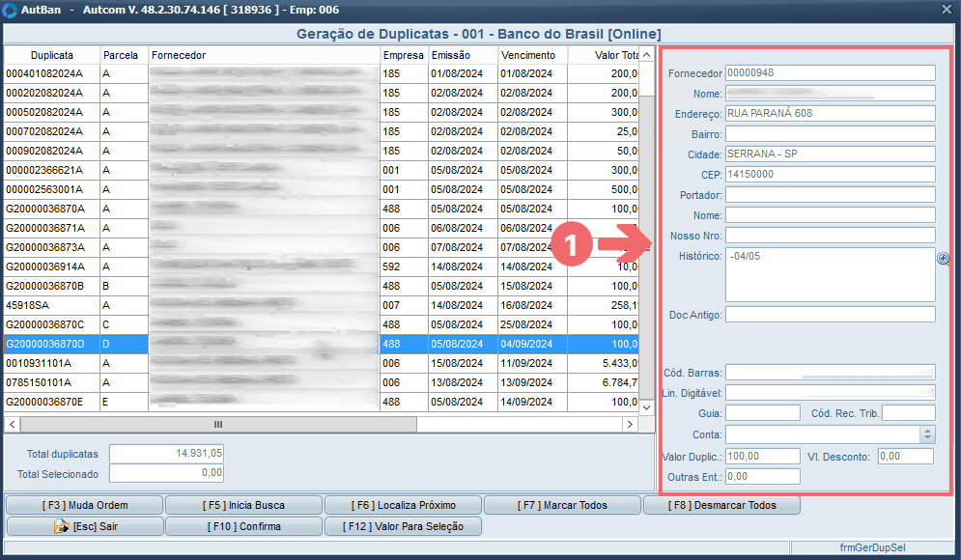Click the horizontal scrollbar thumb

218,424
